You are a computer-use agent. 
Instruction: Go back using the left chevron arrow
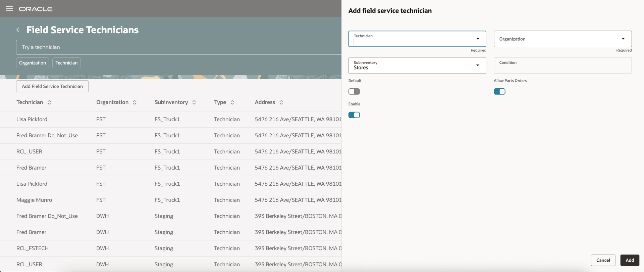[x=18, y=30]
